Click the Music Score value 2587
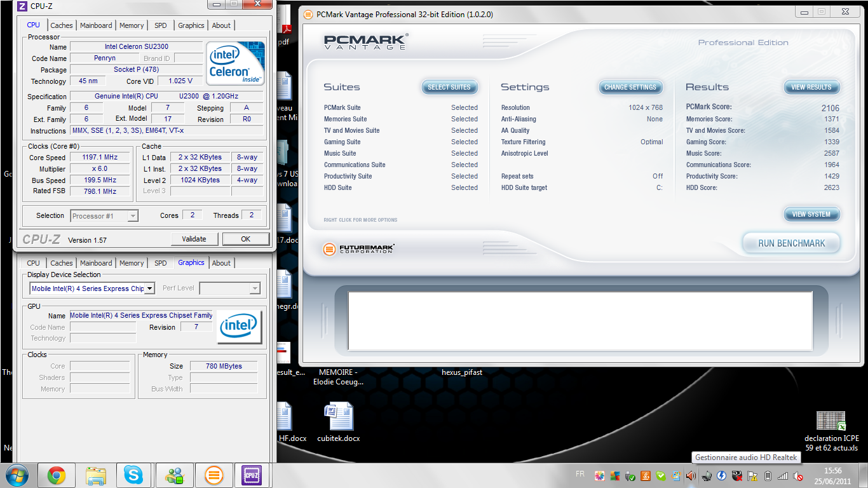 (832, 153)
